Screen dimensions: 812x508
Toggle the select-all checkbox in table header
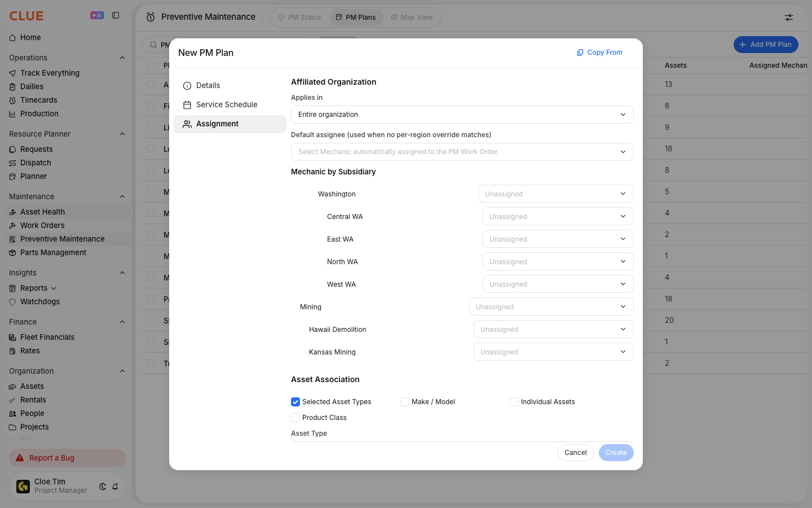point(151,65)
